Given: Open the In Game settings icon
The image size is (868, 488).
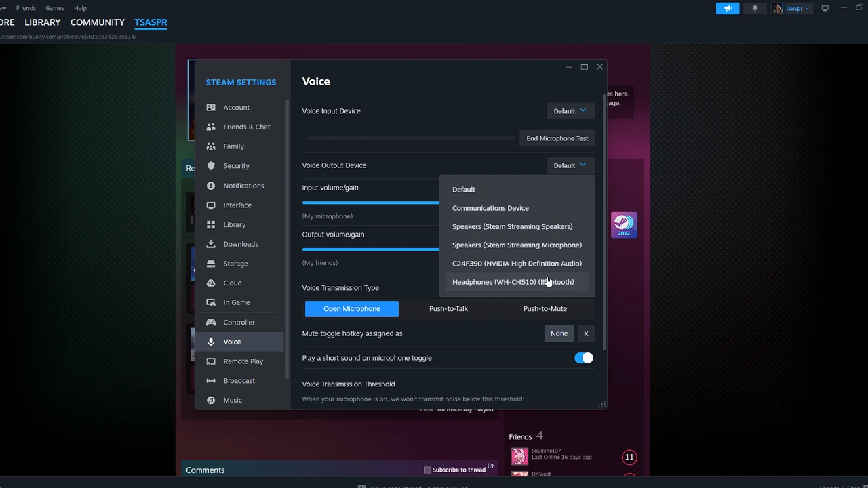Looking at the screenshot, I should point(211,302).
